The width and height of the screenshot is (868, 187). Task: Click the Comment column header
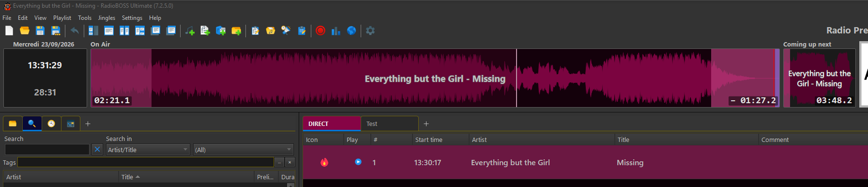(813, 140)
